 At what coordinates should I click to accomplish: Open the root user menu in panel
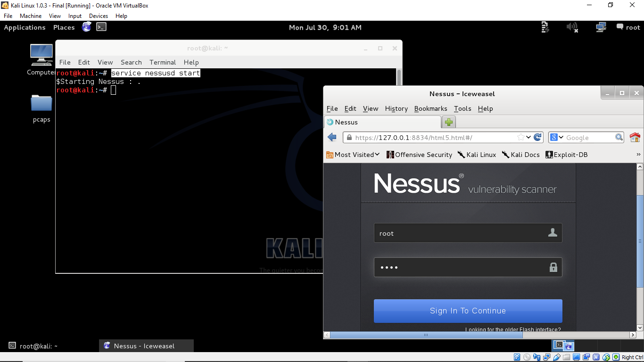coord(628,27)
